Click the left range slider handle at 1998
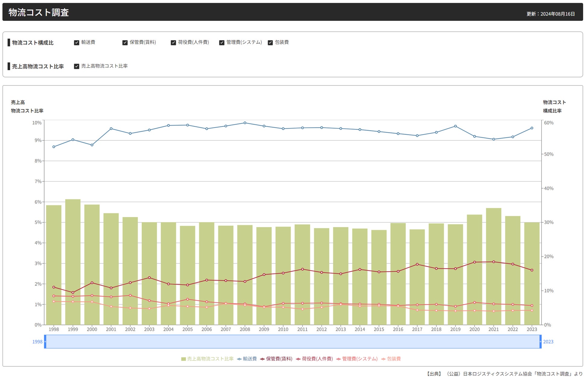The width and height of the screenshot is (588, 380). [45, 341]
